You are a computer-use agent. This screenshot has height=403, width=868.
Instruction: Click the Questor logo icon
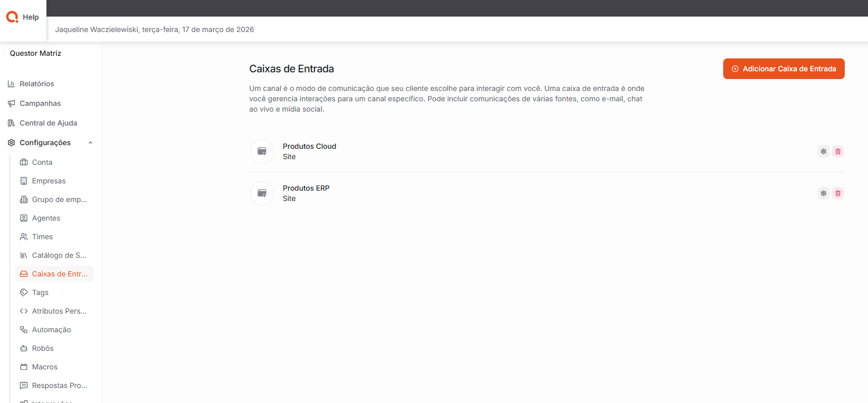point(12,17)
